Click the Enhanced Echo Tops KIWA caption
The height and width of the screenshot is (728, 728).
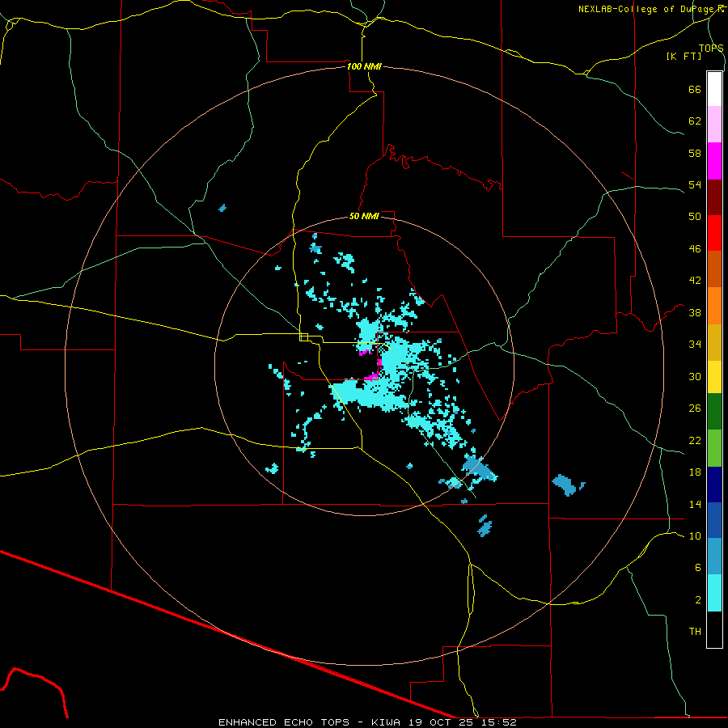coord(367,722)
